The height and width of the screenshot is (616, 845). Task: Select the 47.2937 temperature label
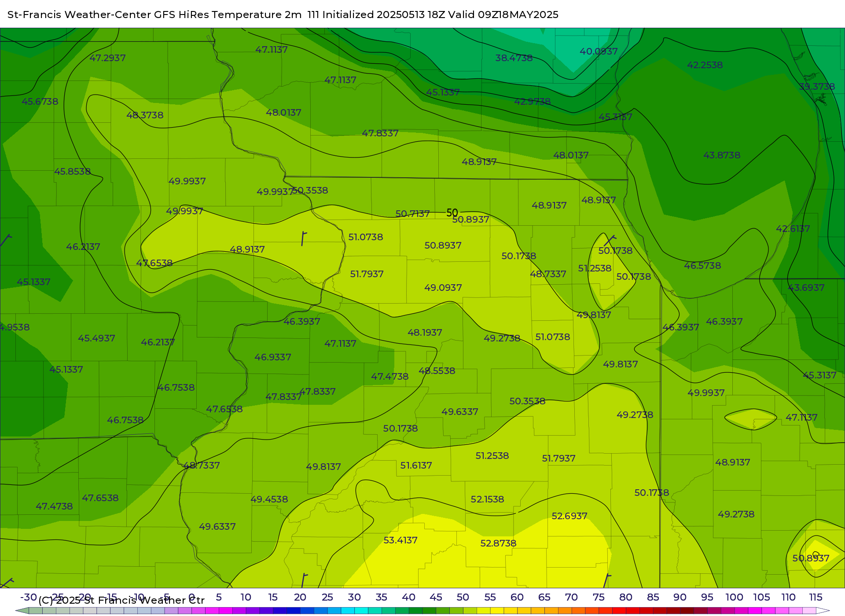(x=107, y=58)
